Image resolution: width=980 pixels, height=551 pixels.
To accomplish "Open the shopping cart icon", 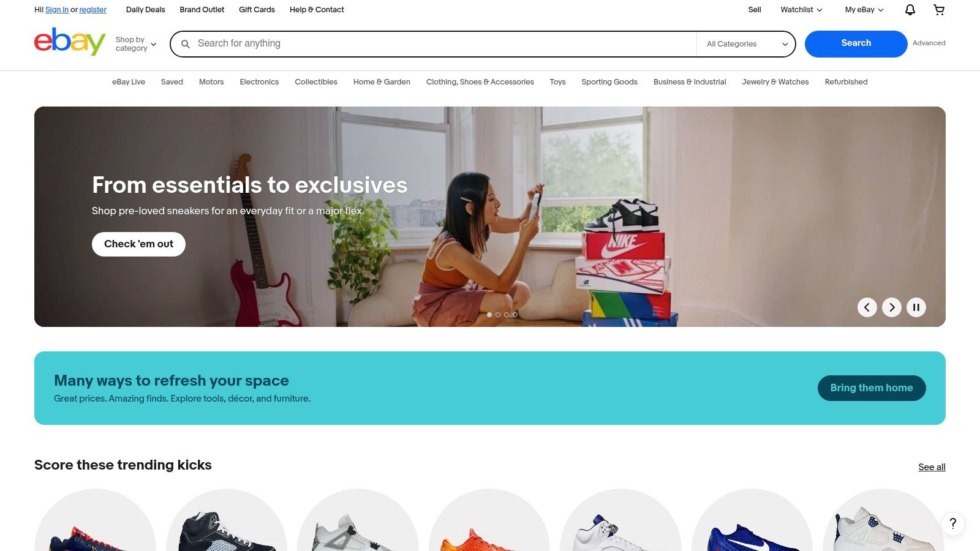I will (939, 10).
